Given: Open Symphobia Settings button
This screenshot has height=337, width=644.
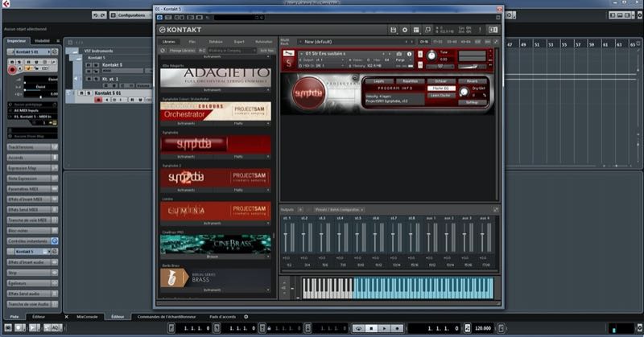Looking at the screenshot, I should pos(472,102).
